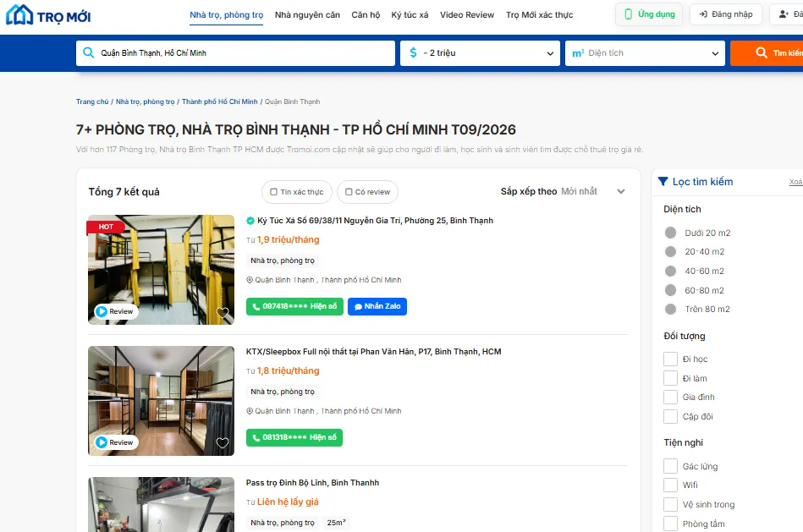Click the Nhắn Zalo button
This screenshot has height=532, width=803.
pos(377,306)
